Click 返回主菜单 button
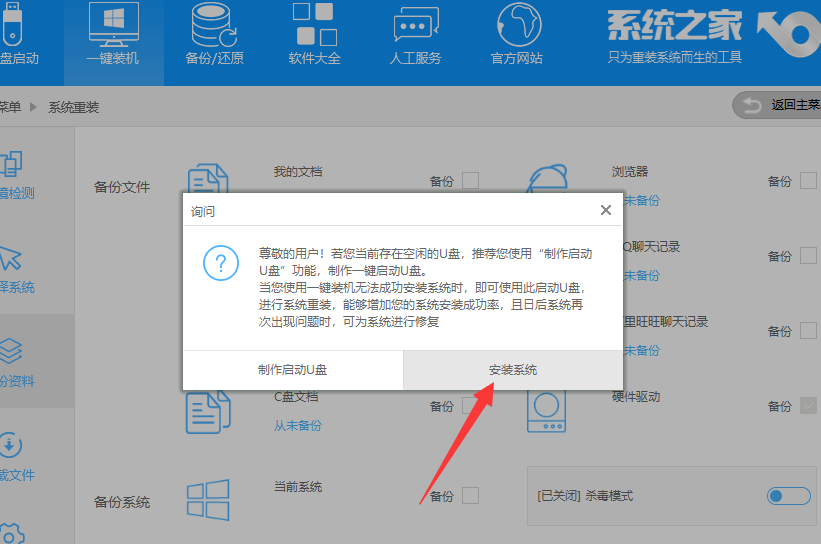 [x=778, y=105]
